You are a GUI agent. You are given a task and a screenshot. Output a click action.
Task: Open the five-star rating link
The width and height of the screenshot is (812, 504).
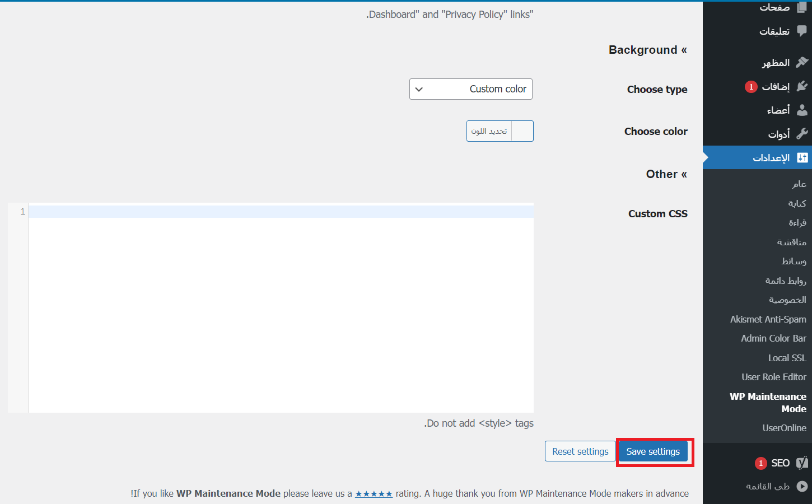374,493
